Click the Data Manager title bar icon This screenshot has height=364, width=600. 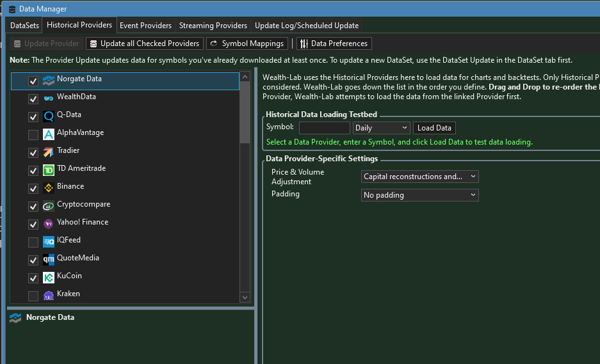(x=12, y=9)
